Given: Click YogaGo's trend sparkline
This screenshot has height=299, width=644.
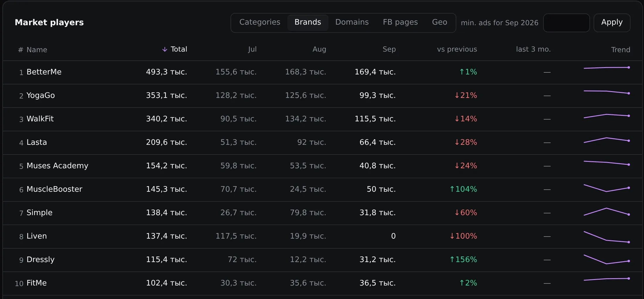Looking at the screenshot, I should [607, 92].
